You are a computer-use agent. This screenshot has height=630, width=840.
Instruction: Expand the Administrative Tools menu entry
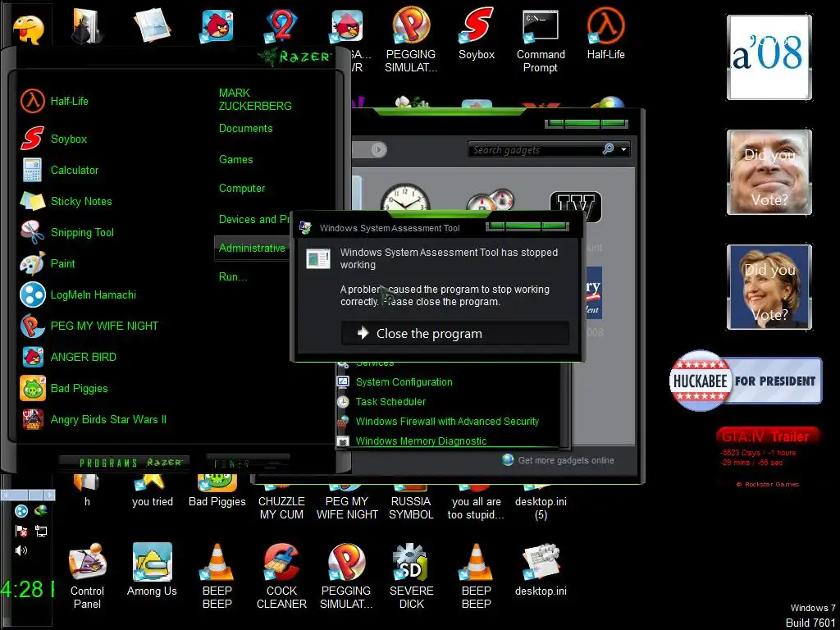coord(252,248)
